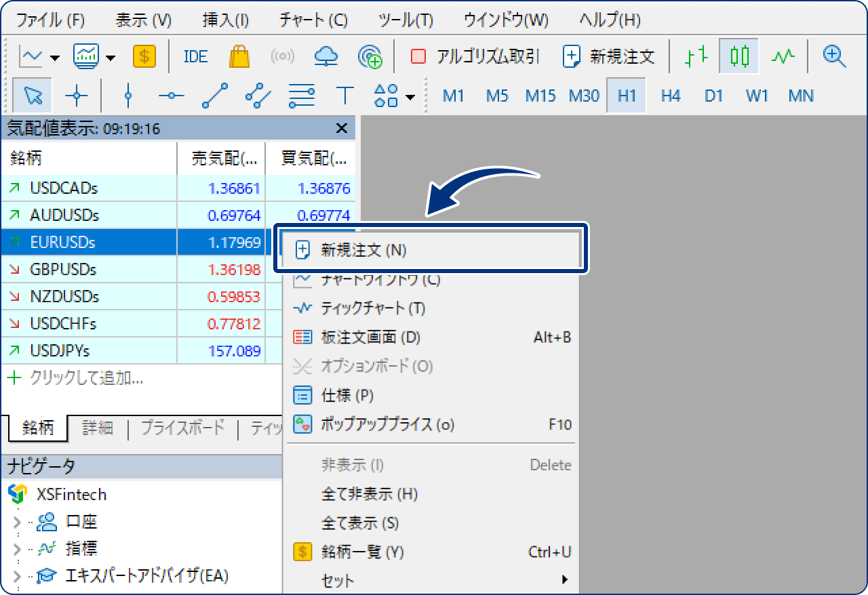Select the M30 timeframe
The height and width of the screenshot is (595, 868).
(x=584, y=96)
